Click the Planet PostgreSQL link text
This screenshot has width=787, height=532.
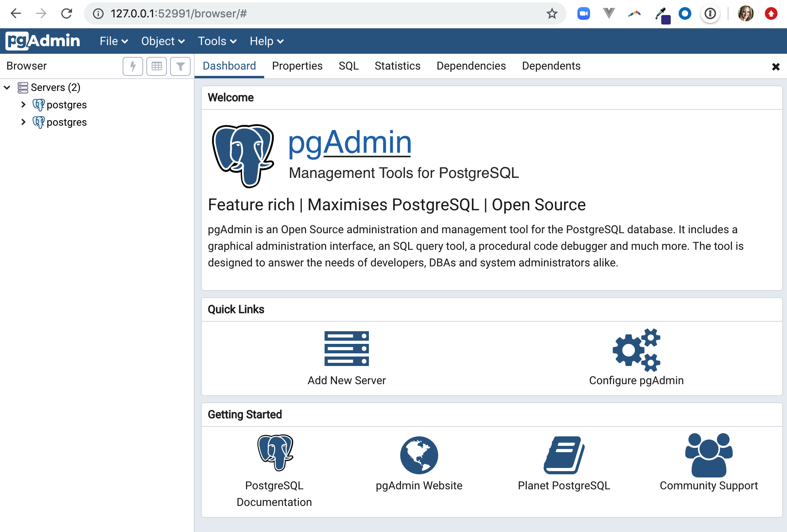coord(564,486)
